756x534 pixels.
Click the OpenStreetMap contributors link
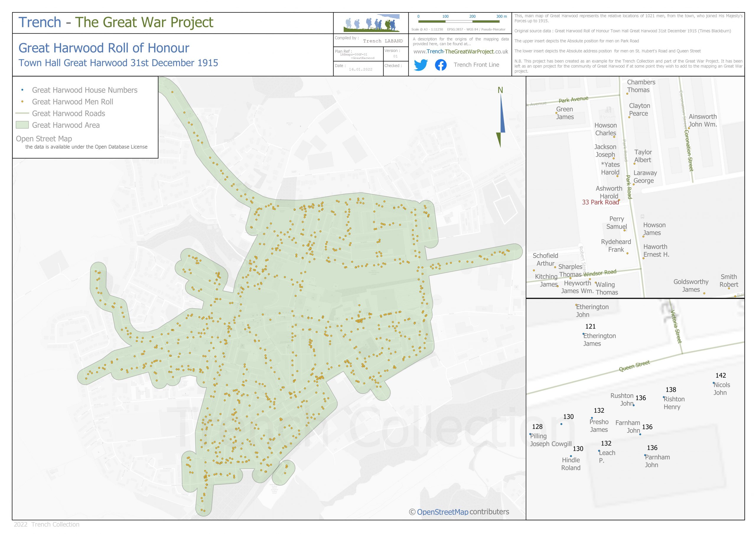click(458, 512)
